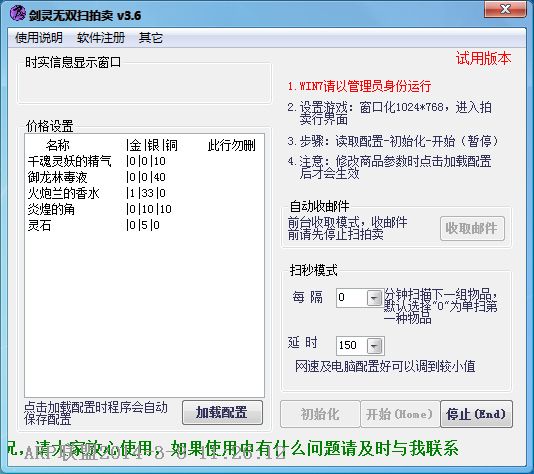
Task: Click the price values |0 |0 |40
Action: coord(146,177)
